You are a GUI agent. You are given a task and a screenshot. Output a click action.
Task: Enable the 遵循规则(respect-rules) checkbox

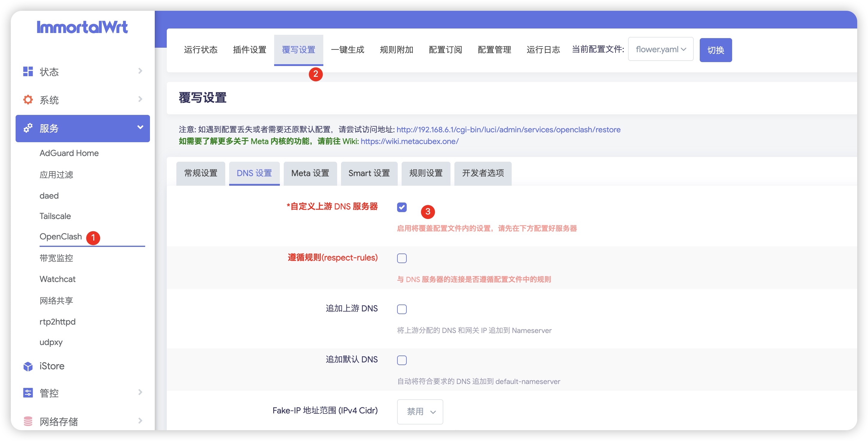[x=402, y=258]
